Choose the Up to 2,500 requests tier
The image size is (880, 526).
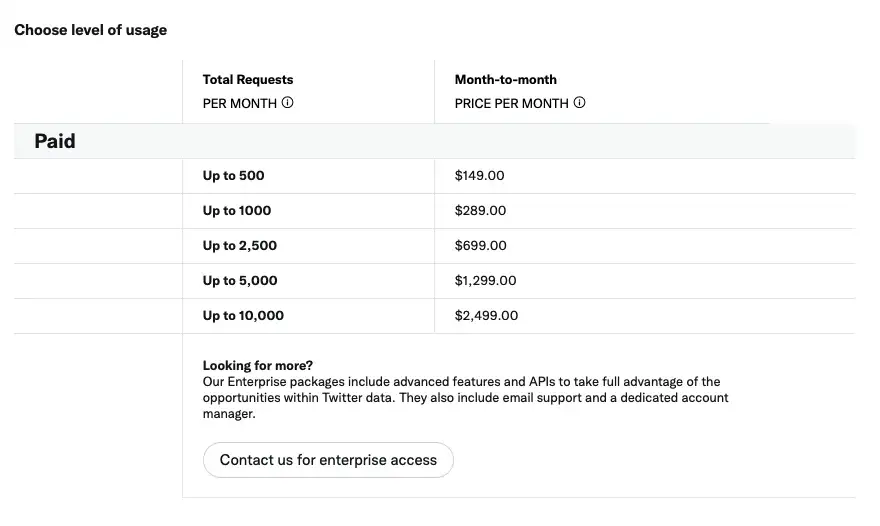(x=240, y=246)
